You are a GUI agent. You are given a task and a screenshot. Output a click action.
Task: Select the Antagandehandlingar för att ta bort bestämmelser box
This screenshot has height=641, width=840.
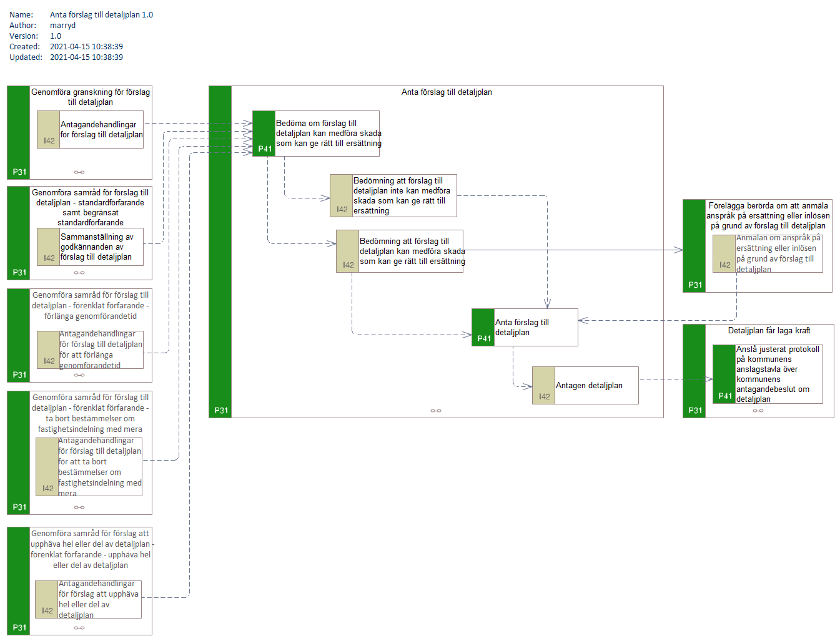coord(99,467)
